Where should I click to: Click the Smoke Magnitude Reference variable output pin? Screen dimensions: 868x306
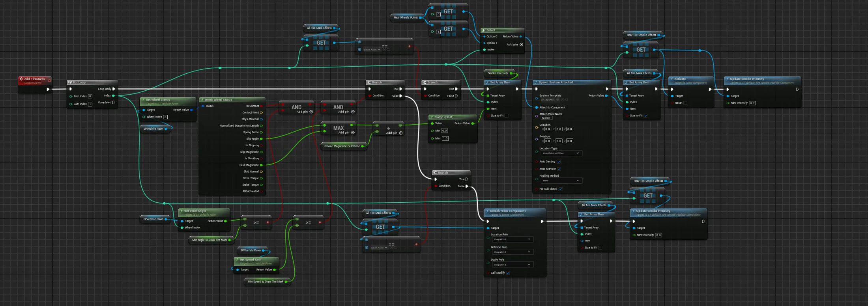[363, 146]
